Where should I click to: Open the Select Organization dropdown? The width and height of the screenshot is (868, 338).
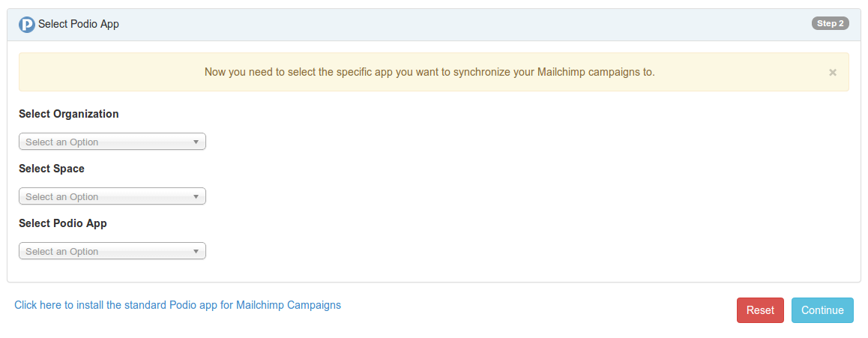(112, 142)
